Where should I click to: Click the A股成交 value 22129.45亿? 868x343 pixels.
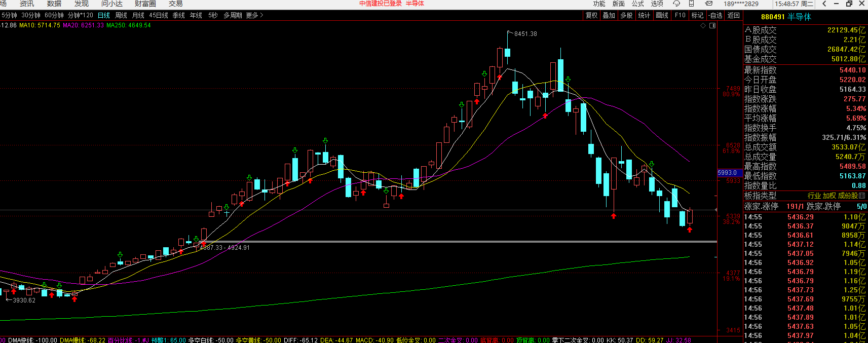pos(846,30)
